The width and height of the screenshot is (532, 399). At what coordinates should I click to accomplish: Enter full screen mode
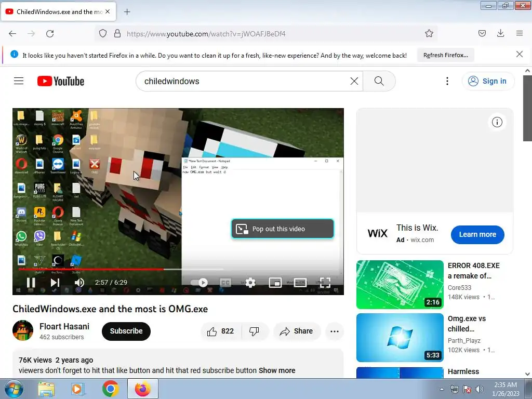[x=325, y=282]
